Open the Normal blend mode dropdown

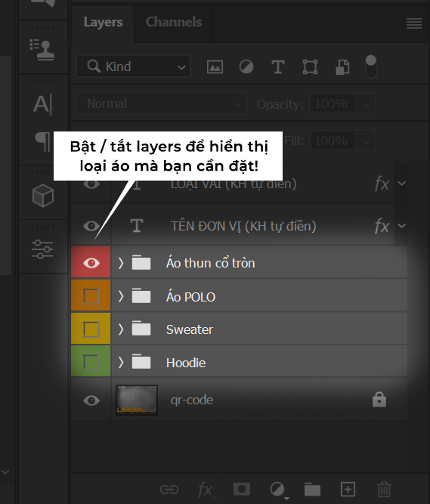[161, 104]
